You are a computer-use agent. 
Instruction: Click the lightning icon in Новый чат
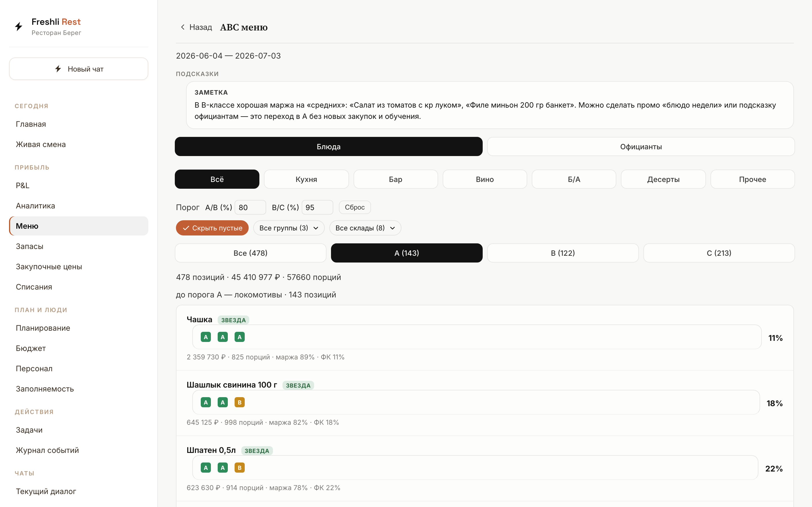(x=58, y=69)
